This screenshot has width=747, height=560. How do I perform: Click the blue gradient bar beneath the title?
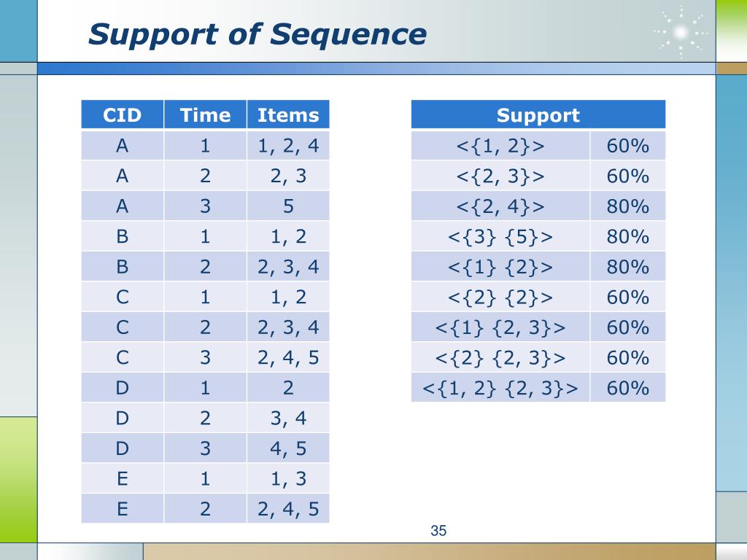[376, 69]
